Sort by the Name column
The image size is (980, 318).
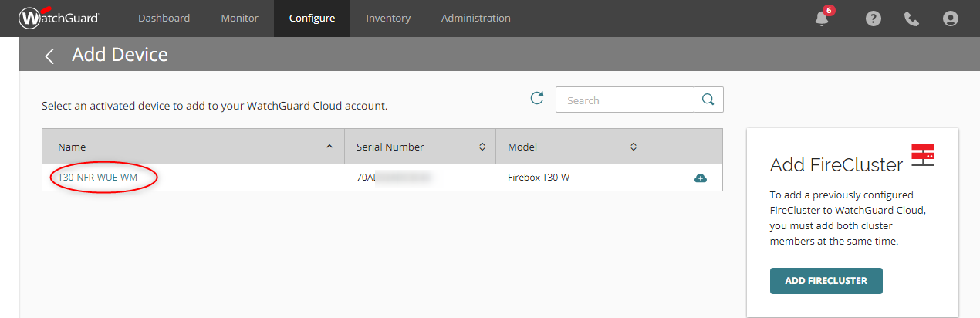click(193, 147)
